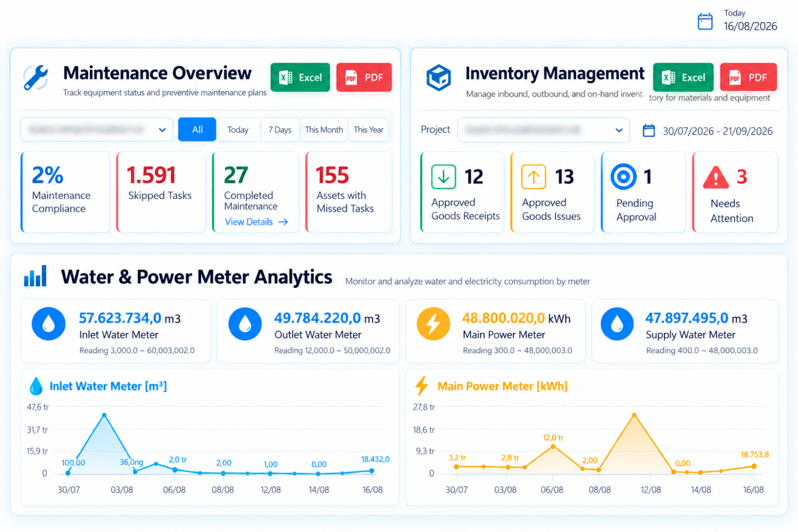Click the 18.432,0 data label in the inlet chart

click(376, 459)
